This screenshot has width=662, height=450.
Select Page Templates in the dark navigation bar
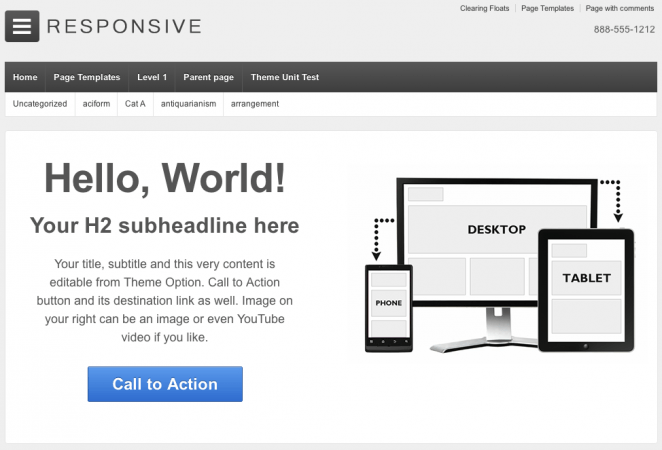click(87, 77)
